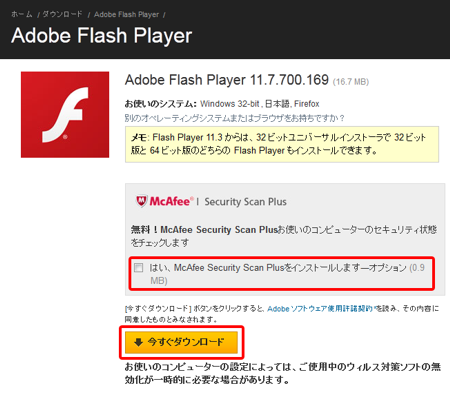Click the yellow メモ note box

click(282, 144)
